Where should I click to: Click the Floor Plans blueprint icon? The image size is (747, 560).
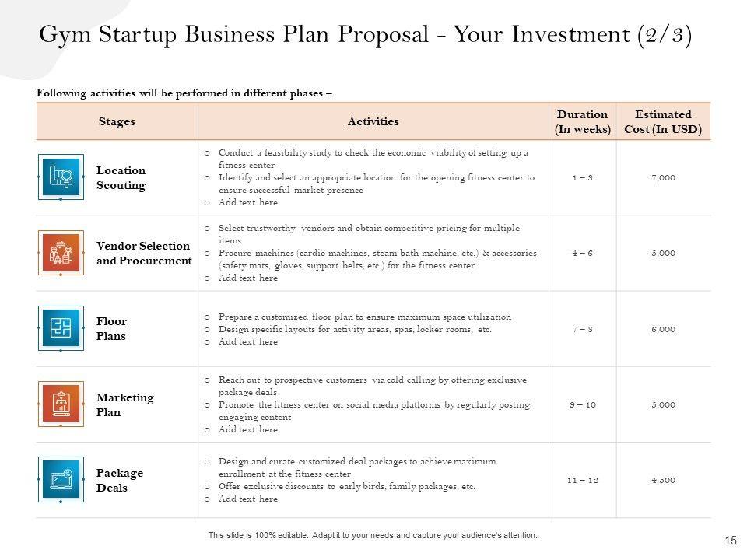coord(61,328)
